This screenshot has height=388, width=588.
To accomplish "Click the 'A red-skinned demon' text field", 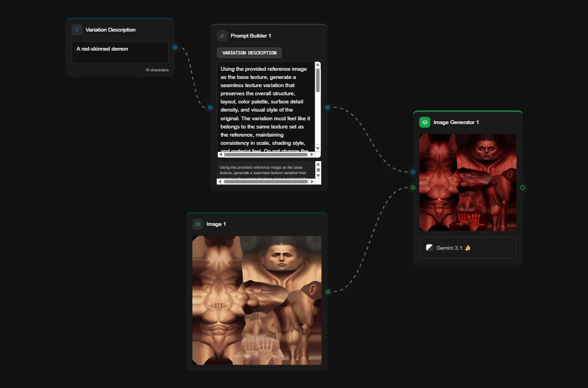I will pyautogui.click(x=120, y=52).
